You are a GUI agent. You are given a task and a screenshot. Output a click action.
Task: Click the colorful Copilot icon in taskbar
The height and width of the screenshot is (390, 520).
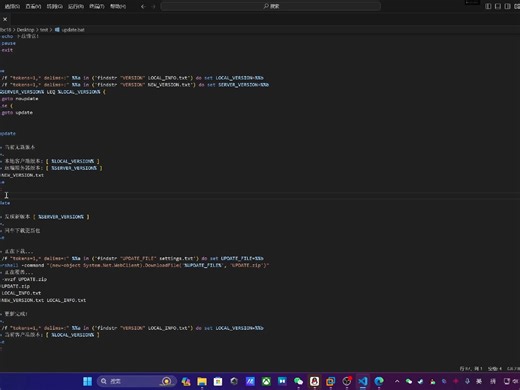tap(186, 381)
